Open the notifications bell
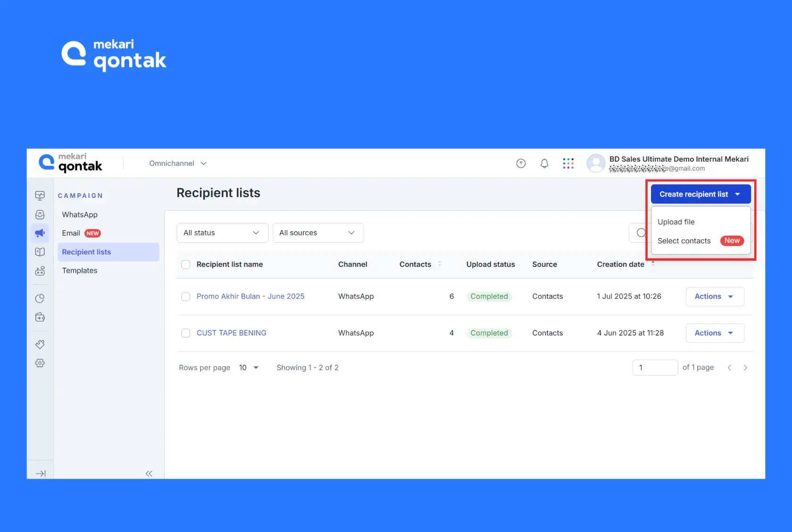Image resolution: width=792 pixels, height=532 pixels. (x=544, y=164)
